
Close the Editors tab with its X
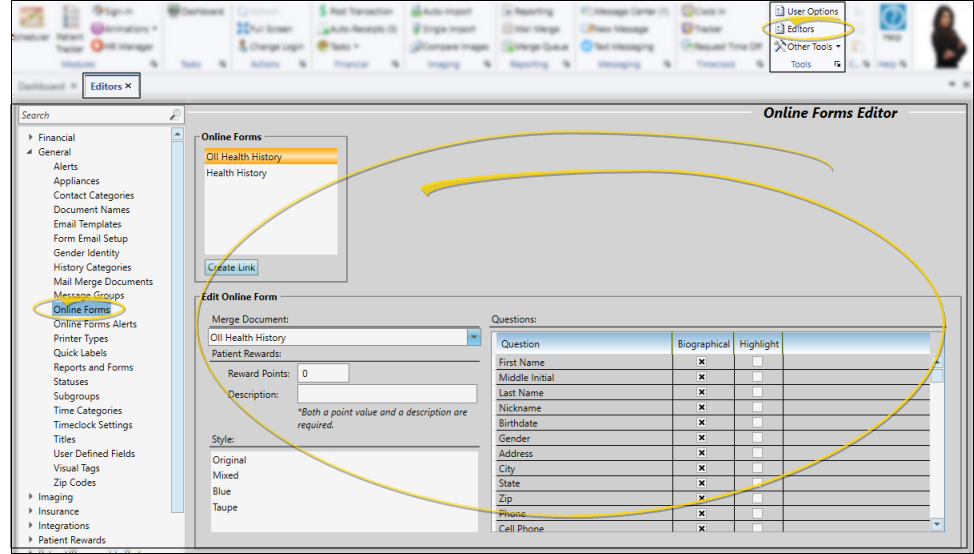(x=128, y=87)
